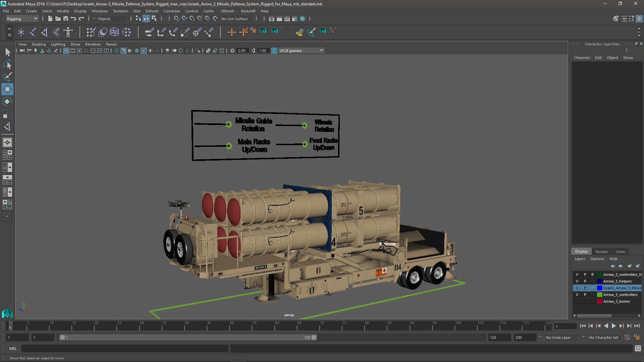This screenshot has height=362, width=644.
Task: Click the Redo arrow icon
Action: pos(81,19)
